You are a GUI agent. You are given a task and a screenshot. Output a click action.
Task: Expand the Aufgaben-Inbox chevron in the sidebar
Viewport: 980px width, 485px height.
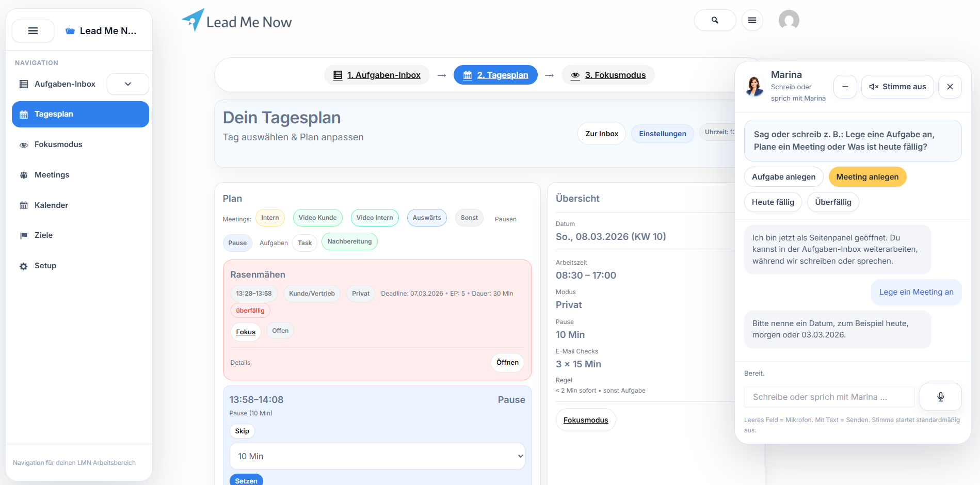(x=127, y=84)
